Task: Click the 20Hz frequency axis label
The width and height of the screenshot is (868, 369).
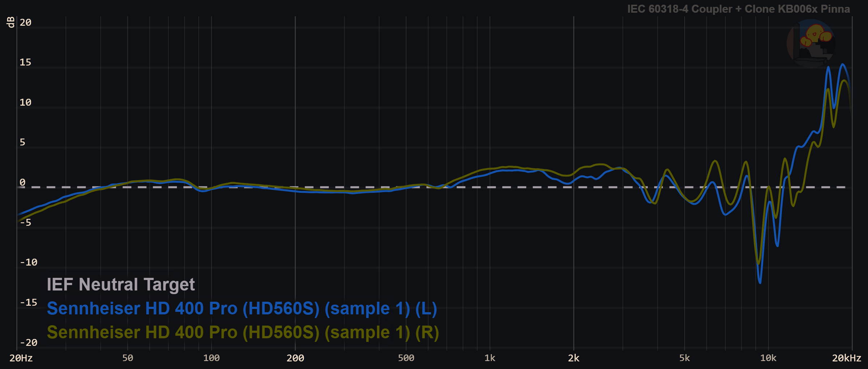Action: [x=21, y=358]
